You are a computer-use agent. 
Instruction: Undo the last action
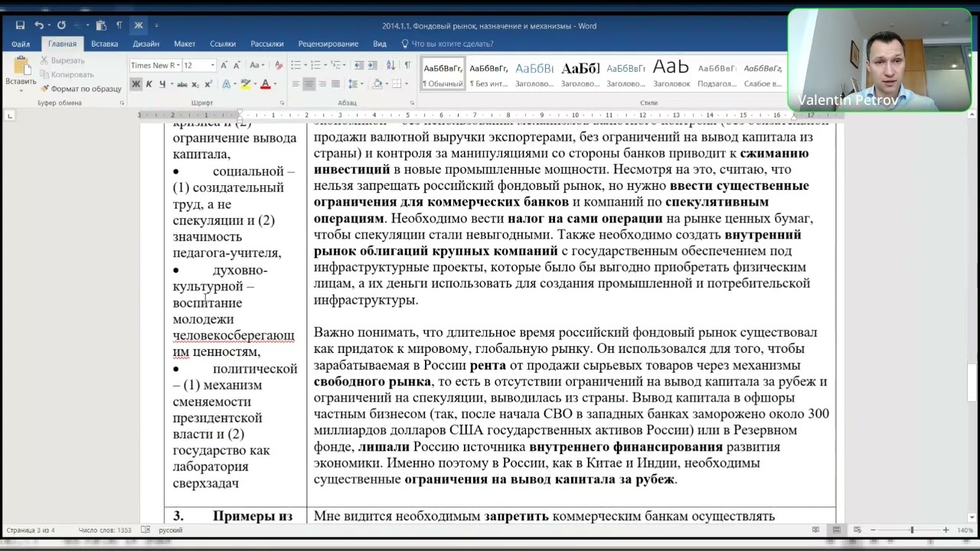38,25
